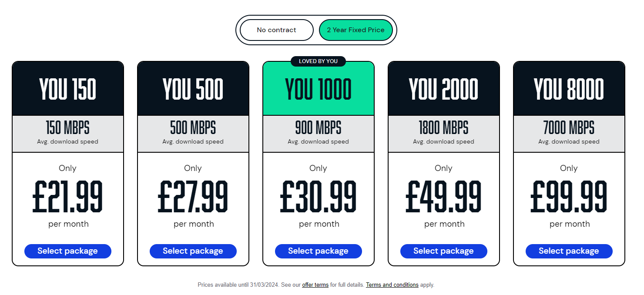644x295 pixels.
Task: Select the 2 Year Fixed Price option
Action: 356,30
